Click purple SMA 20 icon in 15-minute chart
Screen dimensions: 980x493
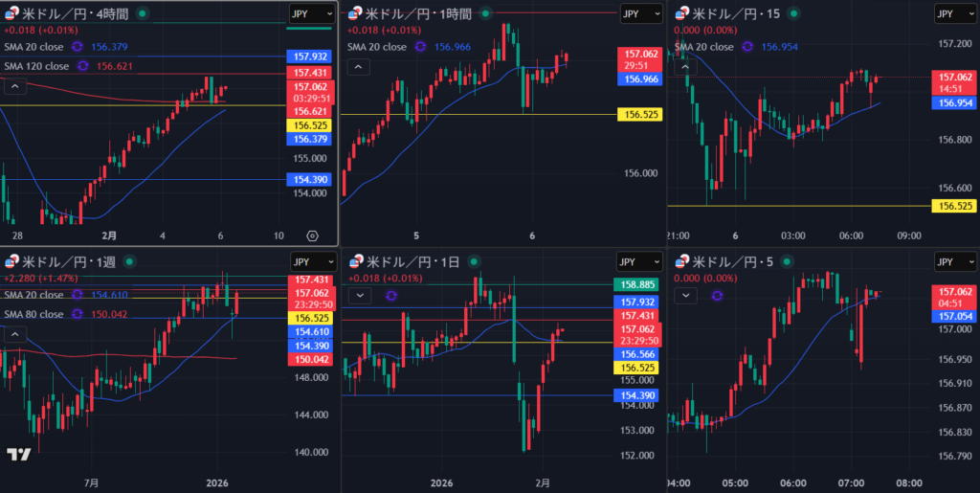click(x=748, y=47)
